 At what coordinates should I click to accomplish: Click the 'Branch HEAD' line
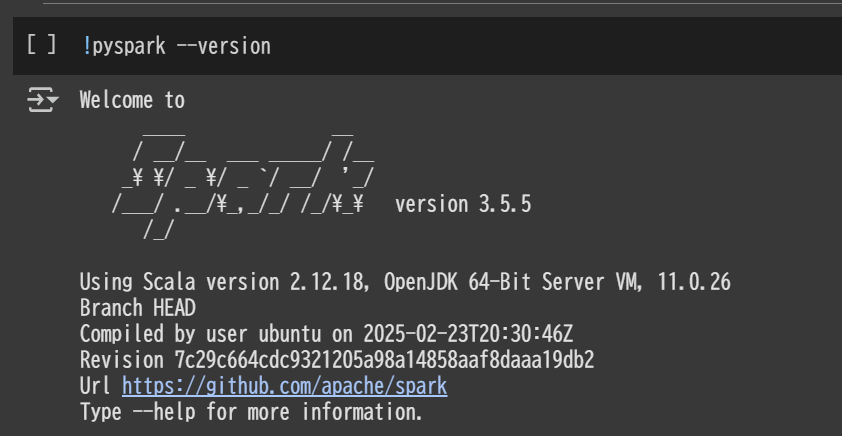137,308
